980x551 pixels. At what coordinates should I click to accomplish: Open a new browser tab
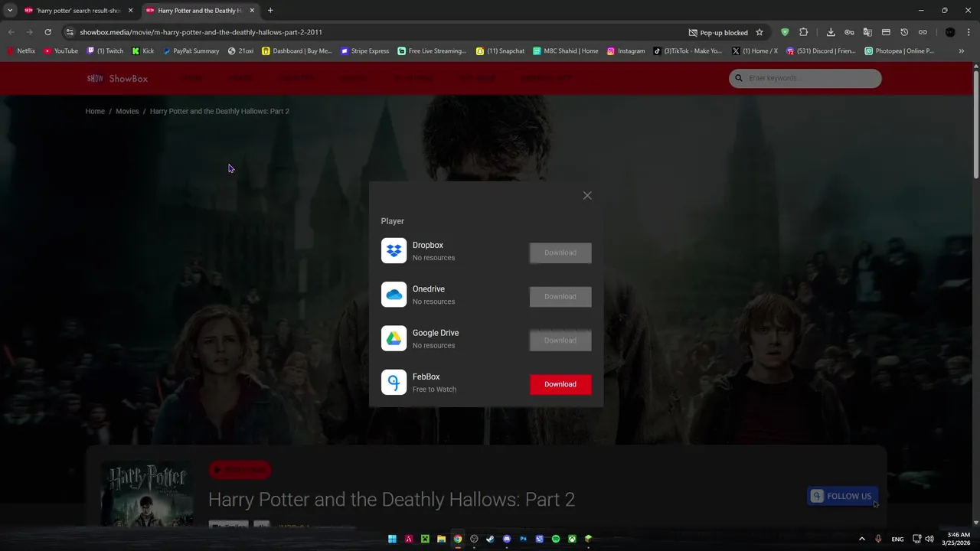tap(270, 11)
